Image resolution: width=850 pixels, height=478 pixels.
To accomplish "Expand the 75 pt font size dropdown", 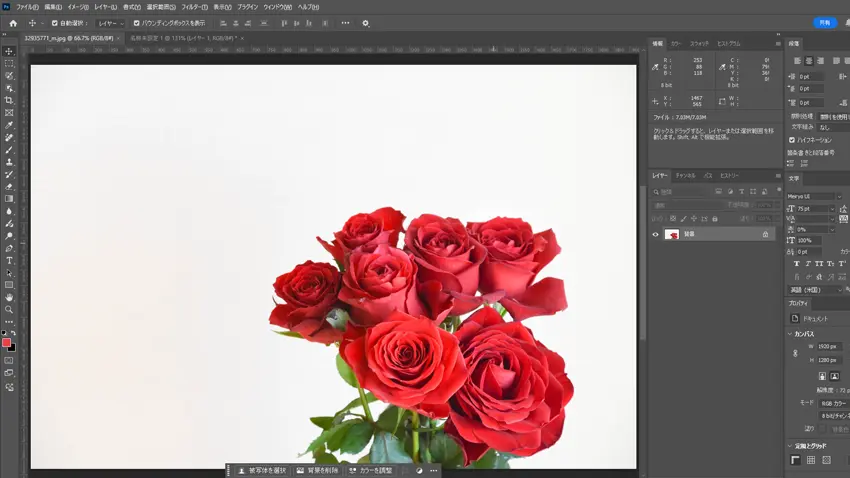I will [x=831, y=208].
